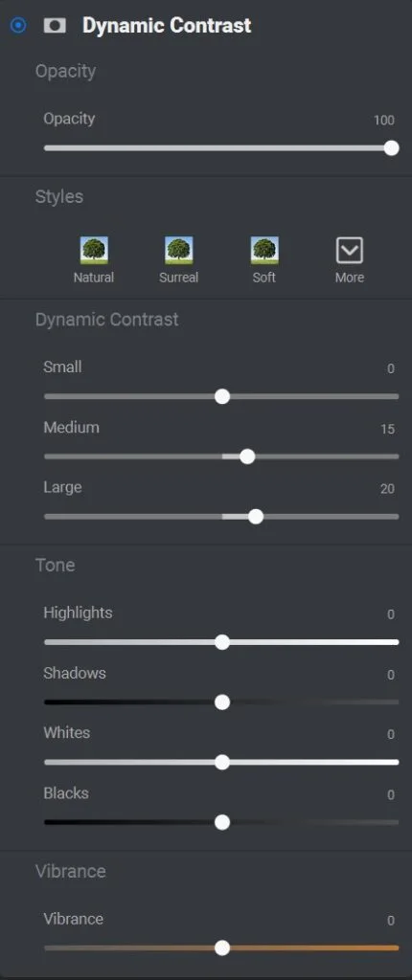412x980 pixels.
Task: Toggle the Dynamic Contrast filter on/off circle
Action: [x=19, y=26]
